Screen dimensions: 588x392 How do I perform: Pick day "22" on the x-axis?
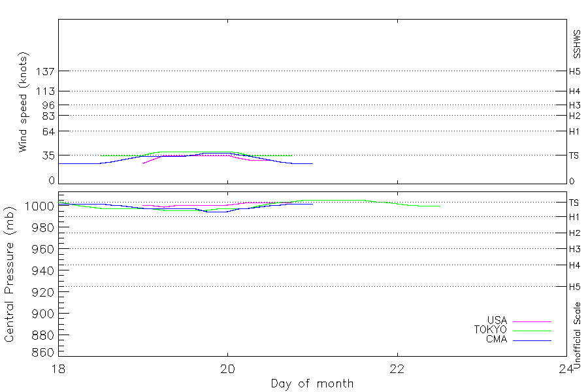click(x=397, y=369)
